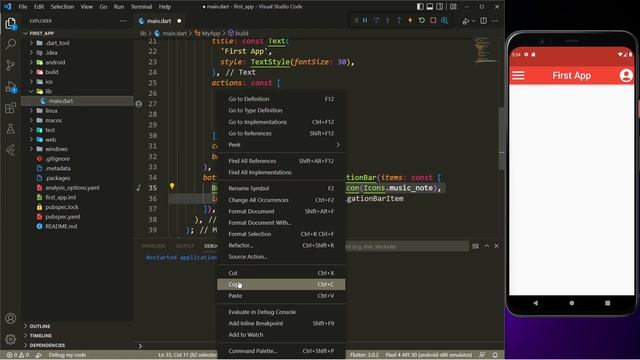The height and width of the screenshot is (360, 640).
Task: Choose Go to Definition in context menu
Action: pyautogui.click(x=281, y=99)
